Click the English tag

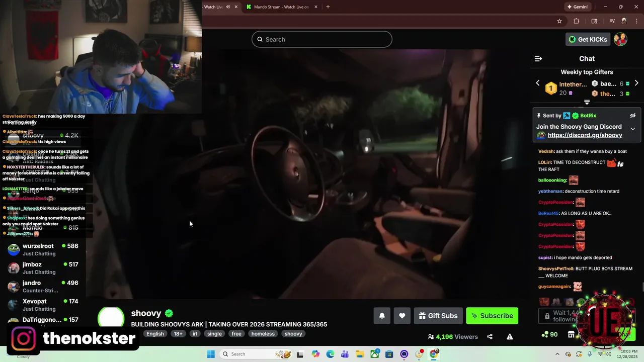click(155, 334)
